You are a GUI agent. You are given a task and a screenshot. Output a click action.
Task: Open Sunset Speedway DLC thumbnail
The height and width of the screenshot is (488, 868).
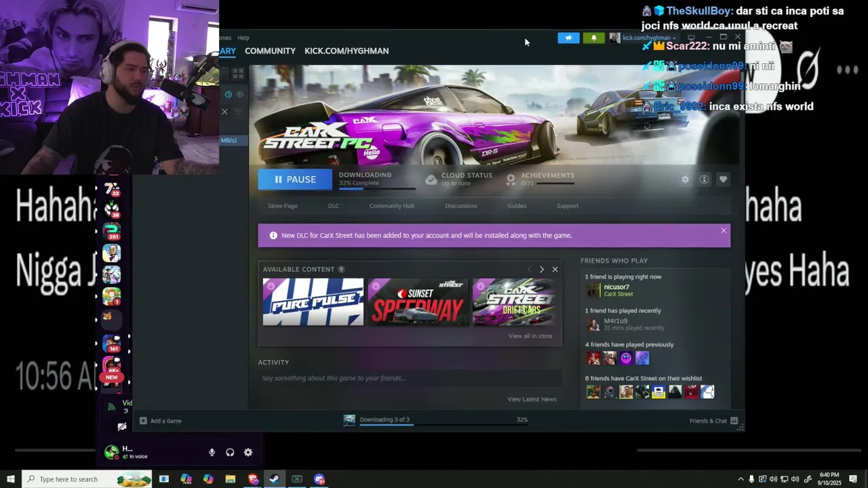(418, 302)
